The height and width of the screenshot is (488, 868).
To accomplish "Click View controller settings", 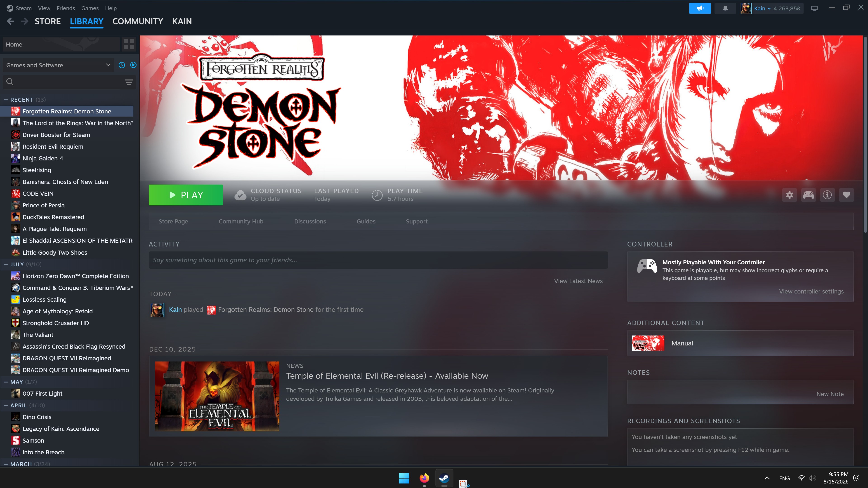I will pos(811,291).
